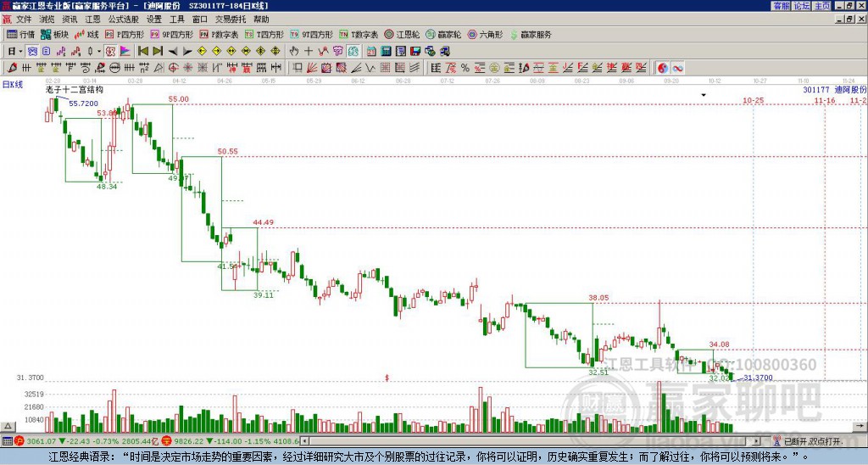
Task: Click the circled plus target icon
Action: tap(173, 68)
